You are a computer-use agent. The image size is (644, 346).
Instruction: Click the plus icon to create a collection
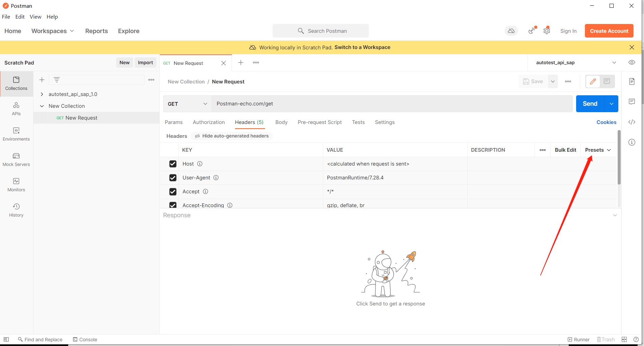[42, 80]
